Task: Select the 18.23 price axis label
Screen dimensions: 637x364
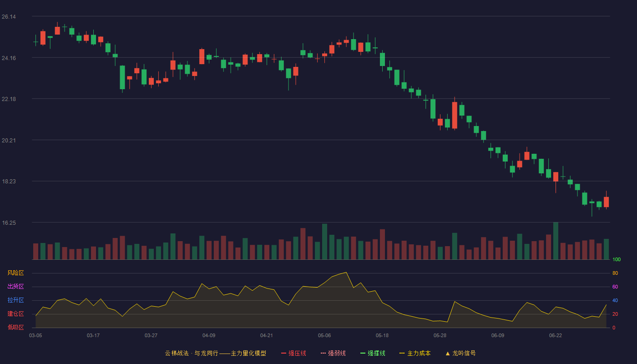Action: [9, 182]
